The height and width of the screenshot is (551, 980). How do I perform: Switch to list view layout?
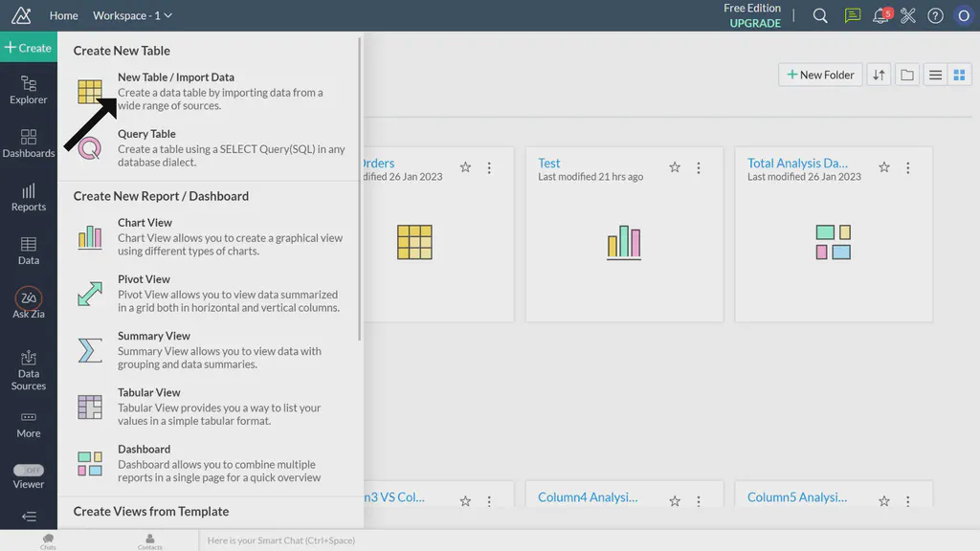[935, 75]
